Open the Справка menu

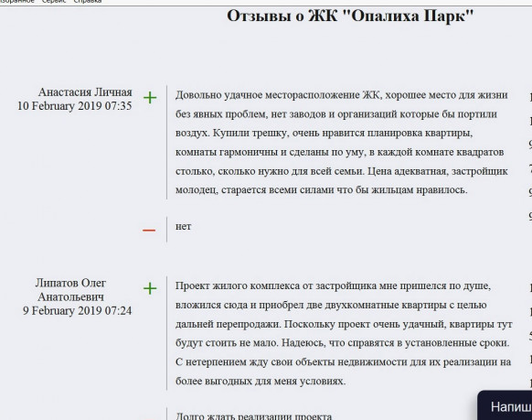[x=87, y=1]
